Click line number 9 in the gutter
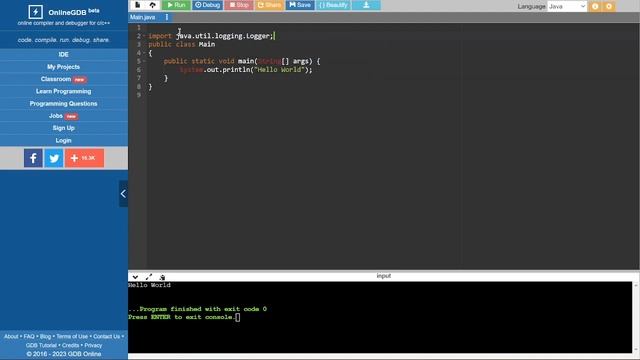640x360 pixels. 139,95
